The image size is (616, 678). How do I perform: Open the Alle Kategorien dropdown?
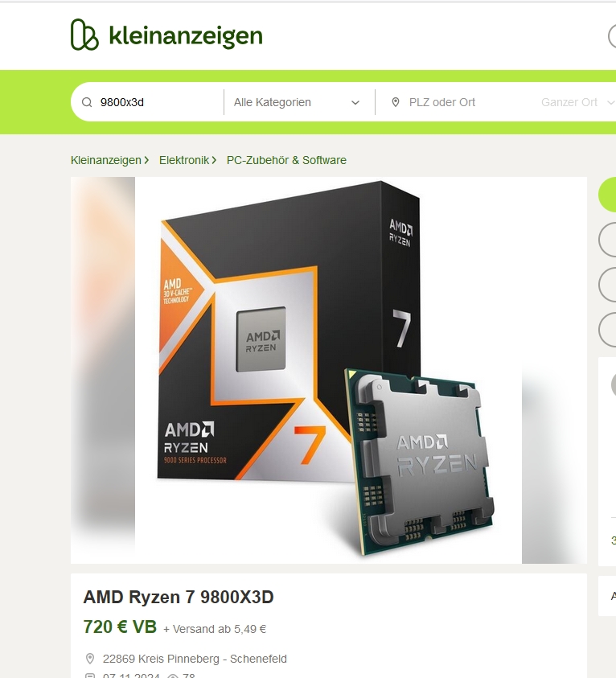point(297,102)
